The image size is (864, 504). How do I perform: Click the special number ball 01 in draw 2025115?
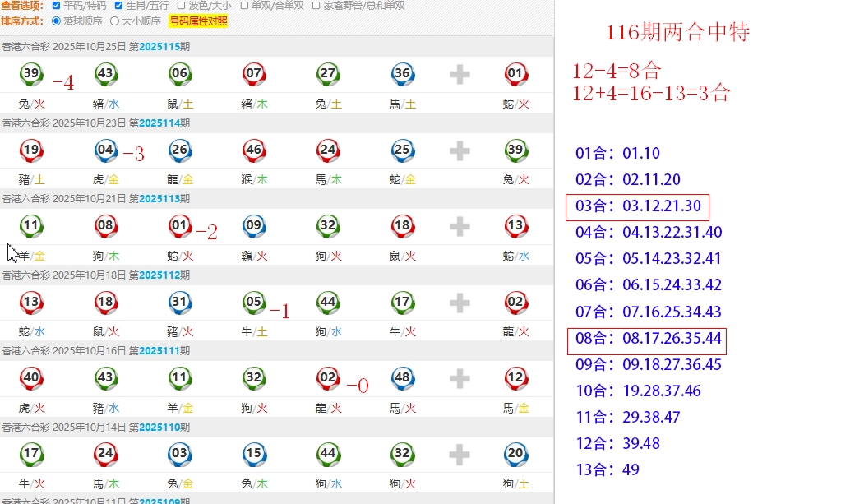(x=515, y=75)
